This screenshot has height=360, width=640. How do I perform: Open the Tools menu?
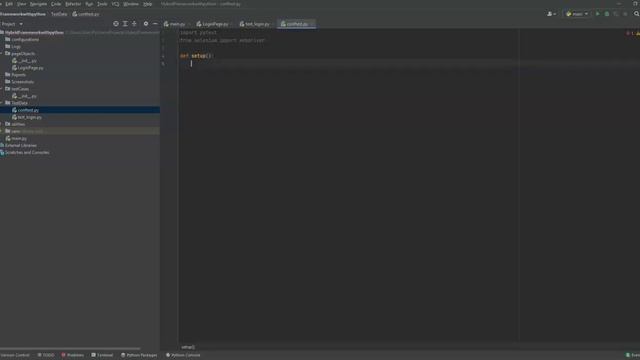tap(102, 4)
